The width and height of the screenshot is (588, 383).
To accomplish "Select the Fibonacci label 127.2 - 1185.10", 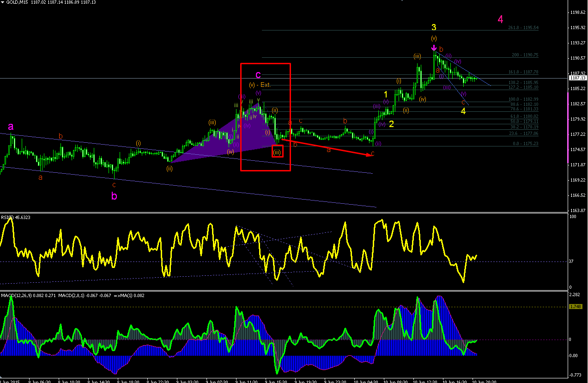I will [x=523, y=87].
